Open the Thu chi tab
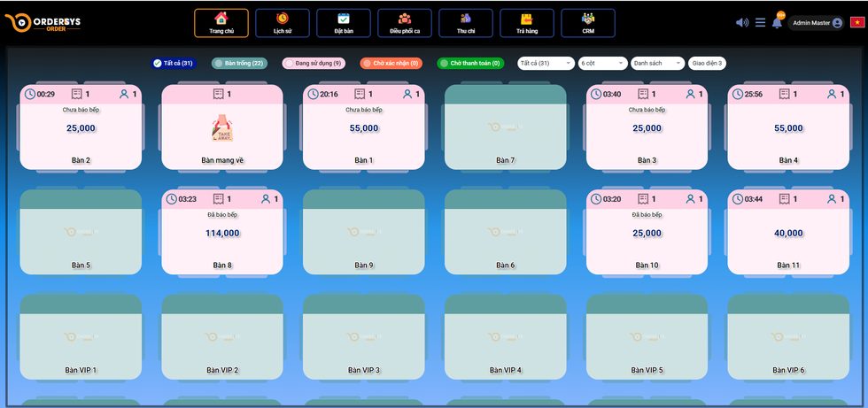This screenshot has width=868, height=408. [466, 23]
